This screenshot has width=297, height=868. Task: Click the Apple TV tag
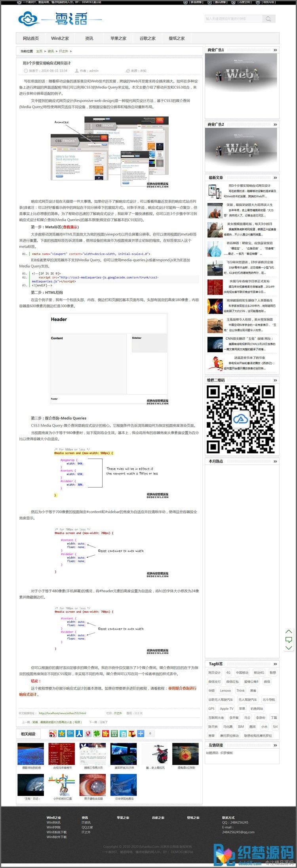[227, 709]
